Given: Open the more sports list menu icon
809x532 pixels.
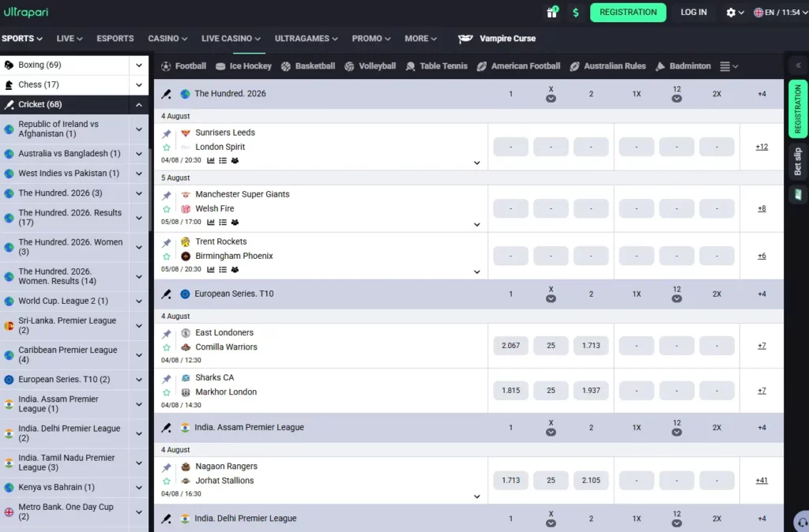Looking at the screenshot, I should [x=729, y=66].
